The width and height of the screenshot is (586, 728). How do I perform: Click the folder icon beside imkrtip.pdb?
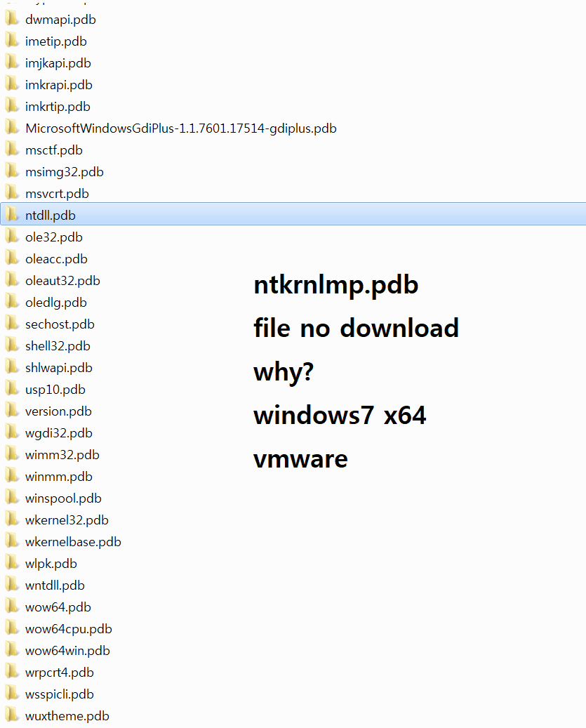[x=12, y=106]
